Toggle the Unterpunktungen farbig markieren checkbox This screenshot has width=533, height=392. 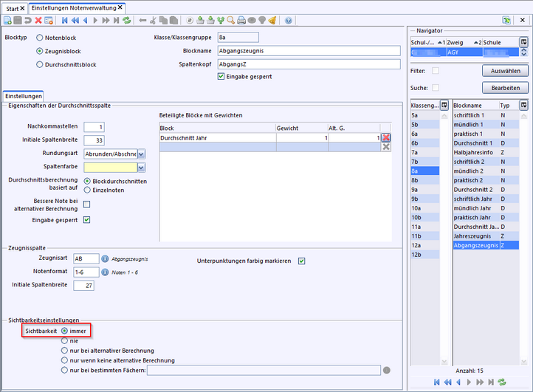click(301, 261)
